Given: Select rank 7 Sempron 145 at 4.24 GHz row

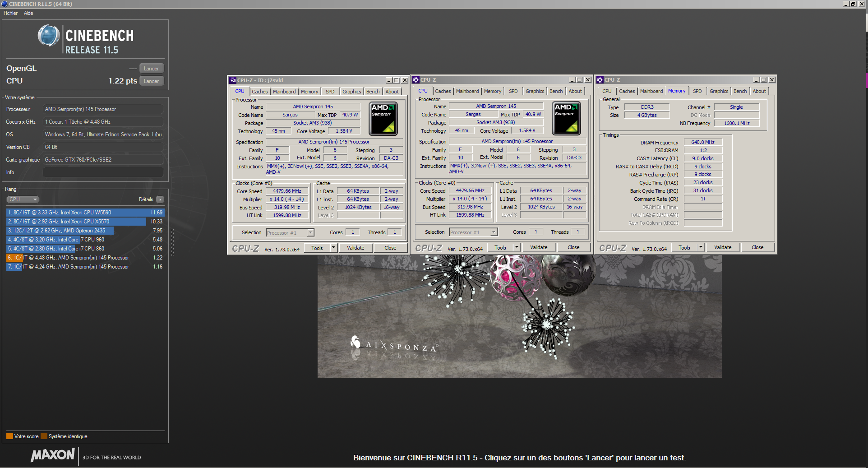Looking at the screenshot, I should click(x=85, y=267).
